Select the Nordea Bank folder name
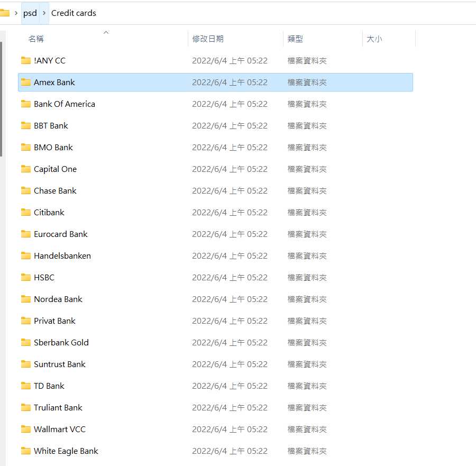This screenshot has height=466, width=476. pyautogui.click(x=58, y=299)
